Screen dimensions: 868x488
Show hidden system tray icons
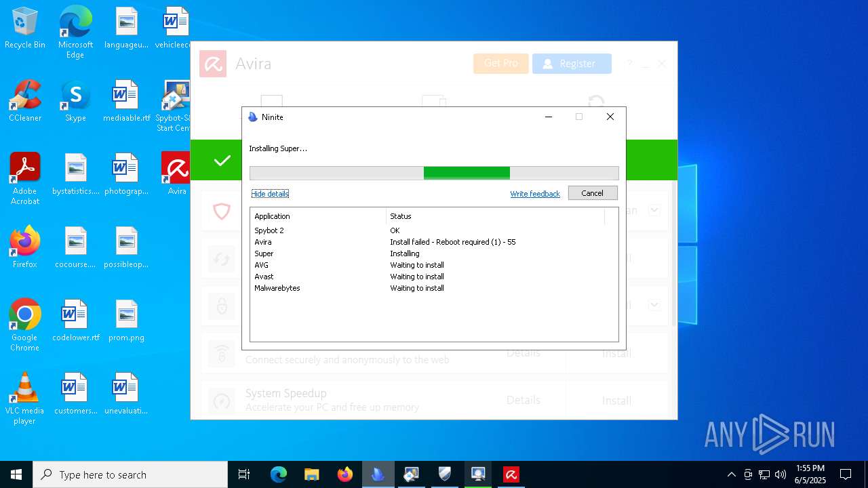(731, 474)
